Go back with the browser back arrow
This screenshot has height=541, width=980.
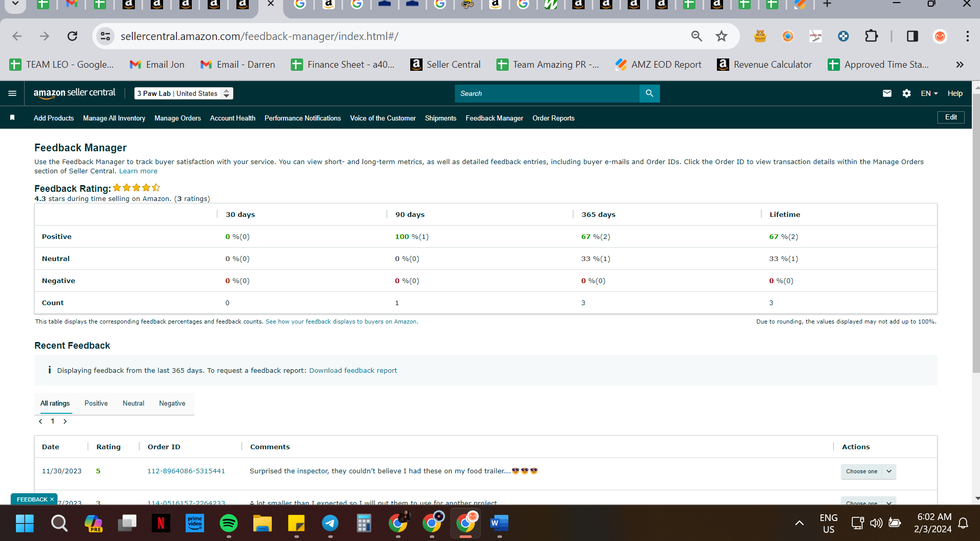[x=17, y=36]
